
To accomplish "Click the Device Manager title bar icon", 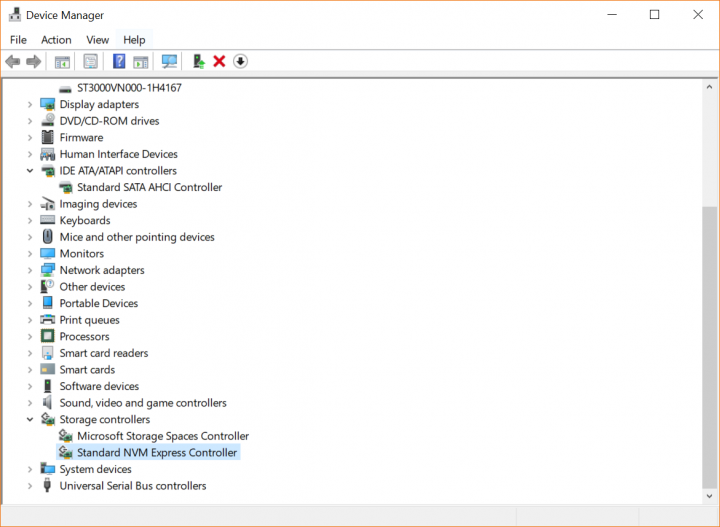I will click(15, 15).
